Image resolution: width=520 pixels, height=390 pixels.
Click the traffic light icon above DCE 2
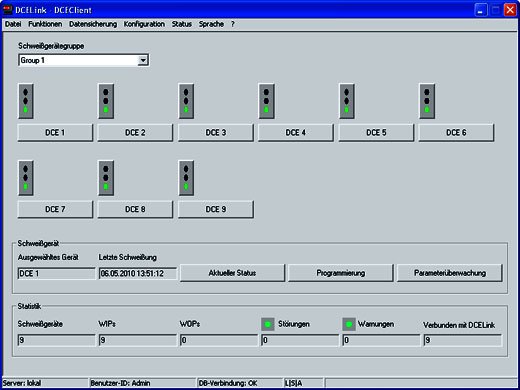click(x=106, y=101)
